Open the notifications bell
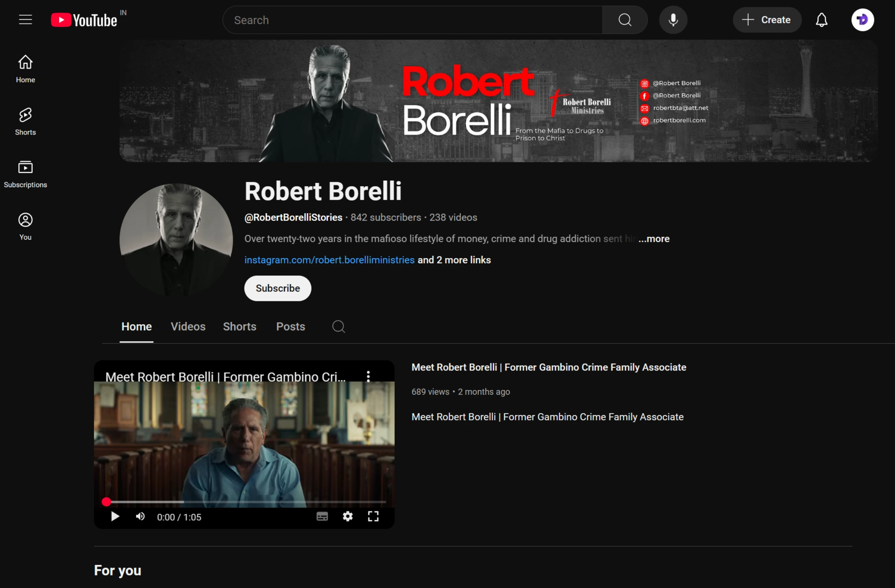Screen dimensions: 895x588 tap(822, 20)
